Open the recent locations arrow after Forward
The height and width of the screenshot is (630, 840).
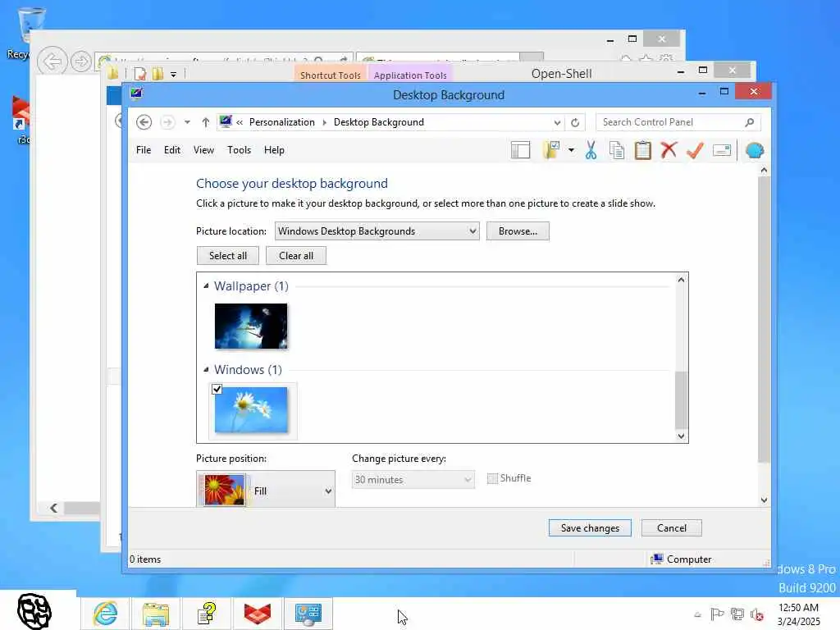coord(187,122)
